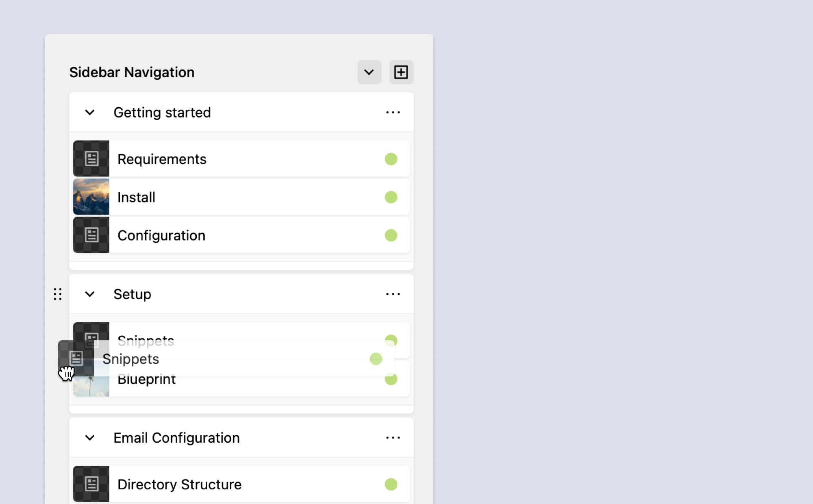The width and height of the screenshot is (813, 504).
Task: Toggle the Install page status dot
Action: point(391,197)
